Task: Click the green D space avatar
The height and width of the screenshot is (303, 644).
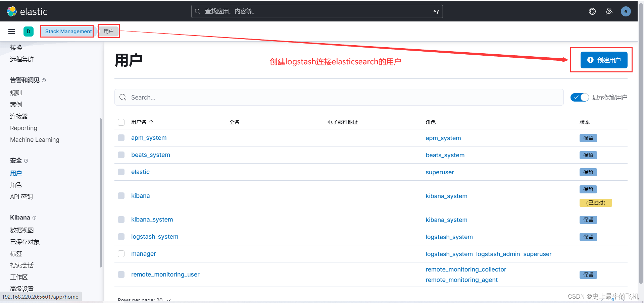Action: [29, 32]
